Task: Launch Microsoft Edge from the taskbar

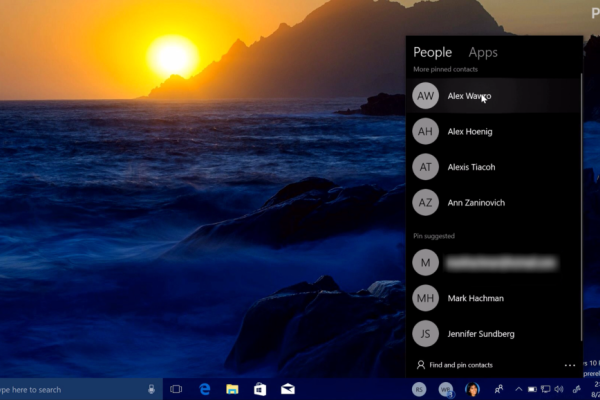Action: pyautogui.click(x=205, y=389)
